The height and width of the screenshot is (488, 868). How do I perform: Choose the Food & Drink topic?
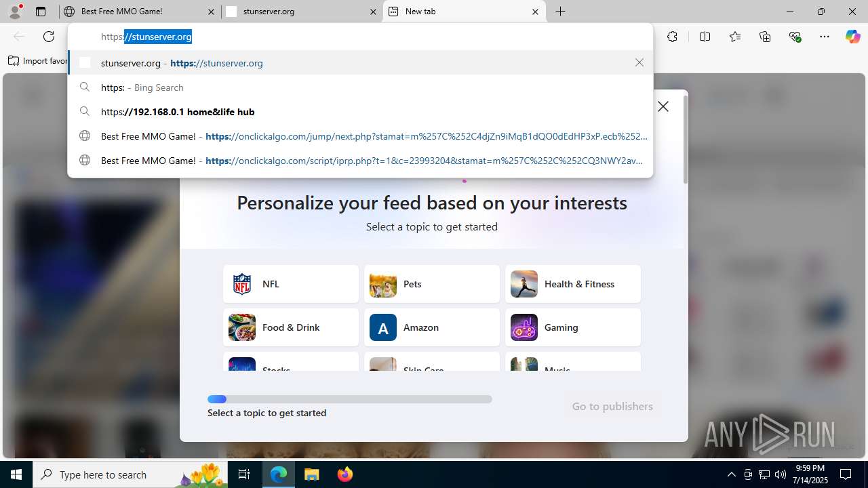(291, 327)
